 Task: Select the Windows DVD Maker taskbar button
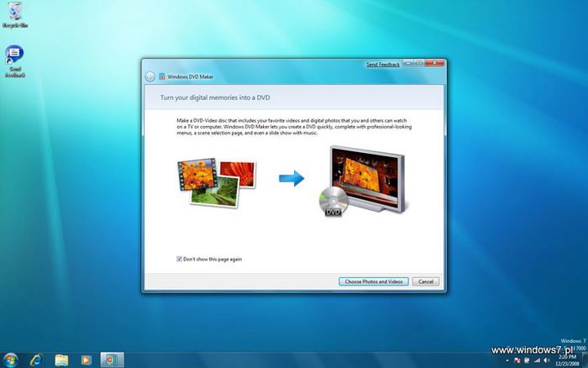click(x=112, y=360)
